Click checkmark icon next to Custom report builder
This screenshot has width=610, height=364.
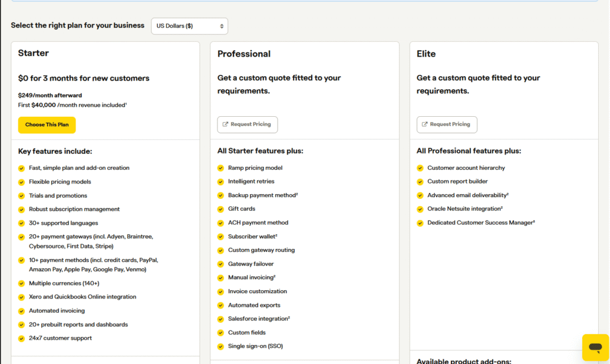click(x=421, y=182)
